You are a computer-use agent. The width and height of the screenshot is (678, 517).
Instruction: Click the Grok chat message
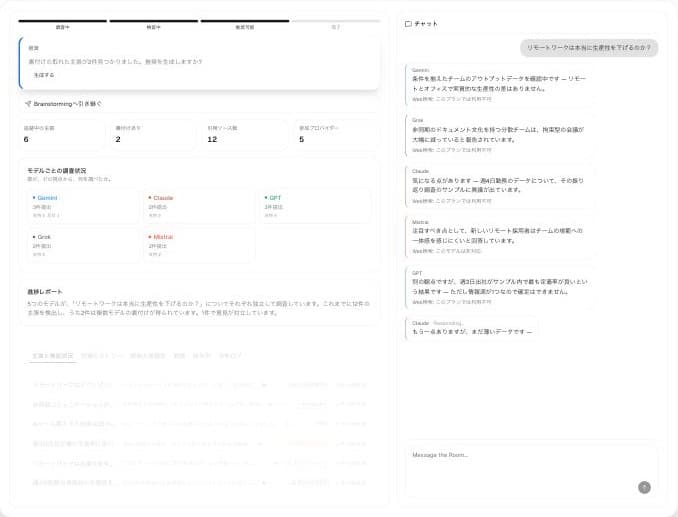(499, 135)
